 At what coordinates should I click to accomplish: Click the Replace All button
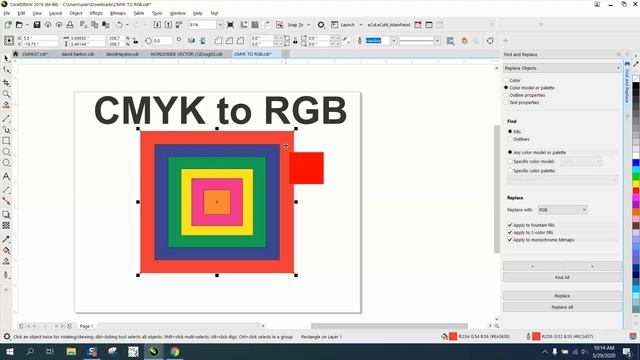point(562,307)
